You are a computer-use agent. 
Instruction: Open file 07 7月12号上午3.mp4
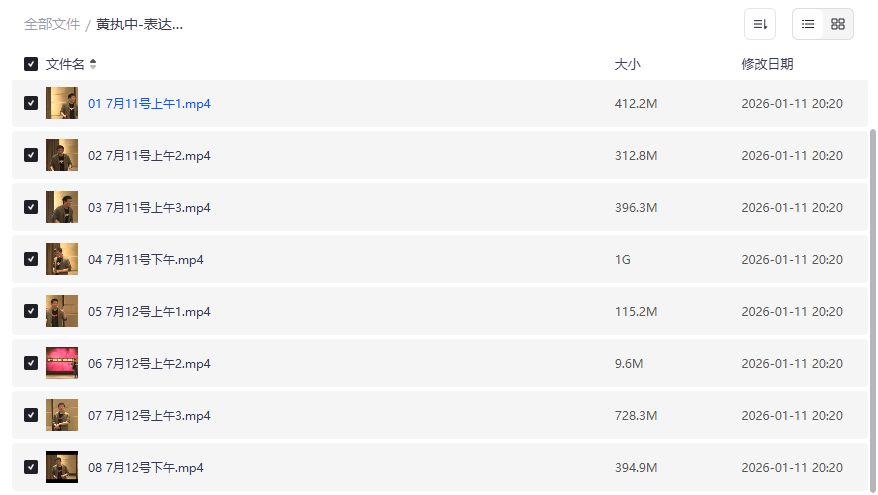(x=149, y=415)
